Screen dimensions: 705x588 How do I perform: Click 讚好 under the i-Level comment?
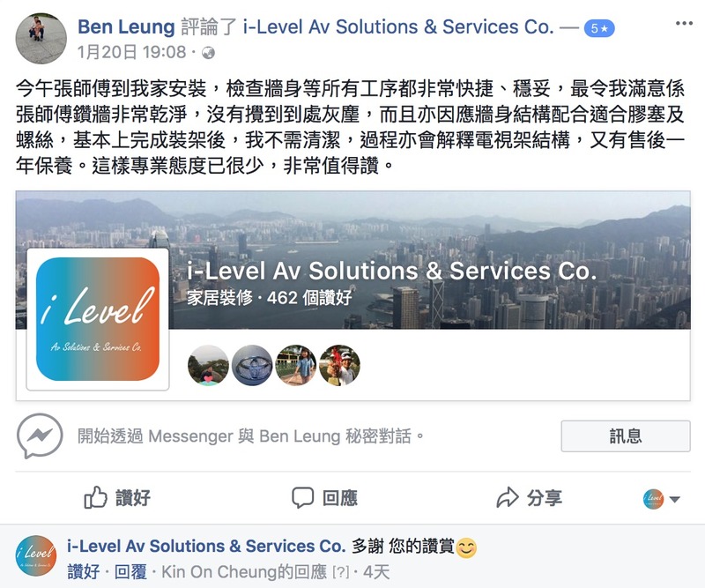[x=83, y=572]
